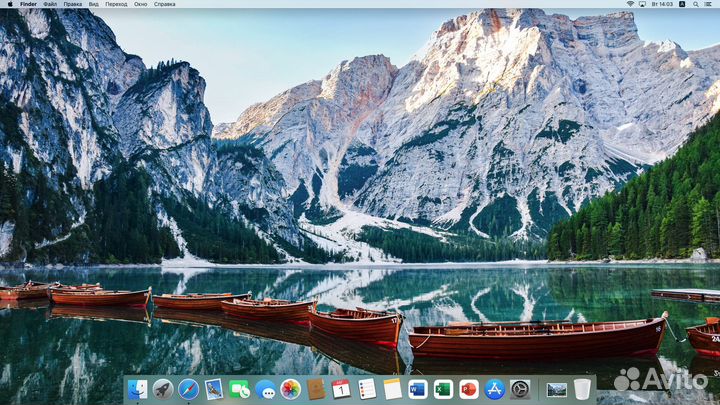Click the Wi-Fi status icon
720x405 pixels.
630,4
